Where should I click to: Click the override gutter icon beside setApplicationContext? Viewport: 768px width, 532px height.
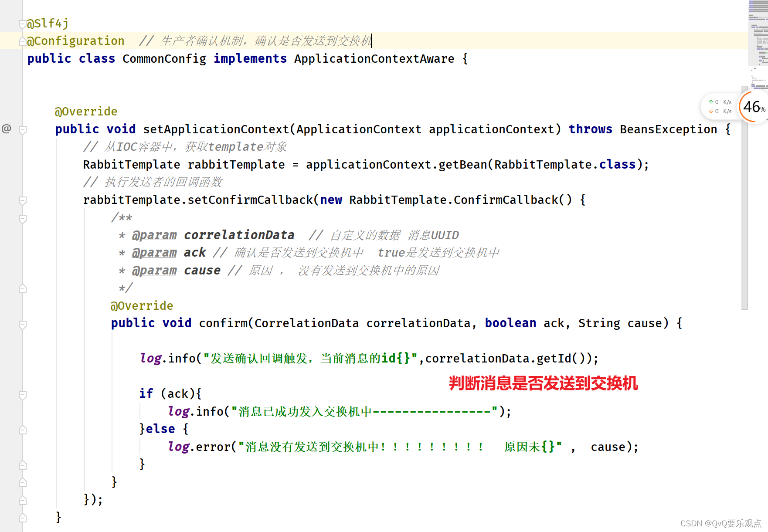[7, 129]
